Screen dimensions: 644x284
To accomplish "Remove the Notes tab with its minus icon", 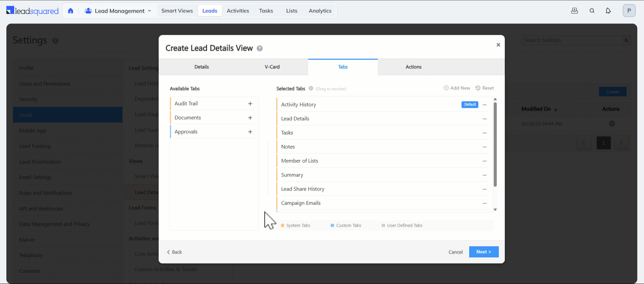I will [x=485, y=147].
